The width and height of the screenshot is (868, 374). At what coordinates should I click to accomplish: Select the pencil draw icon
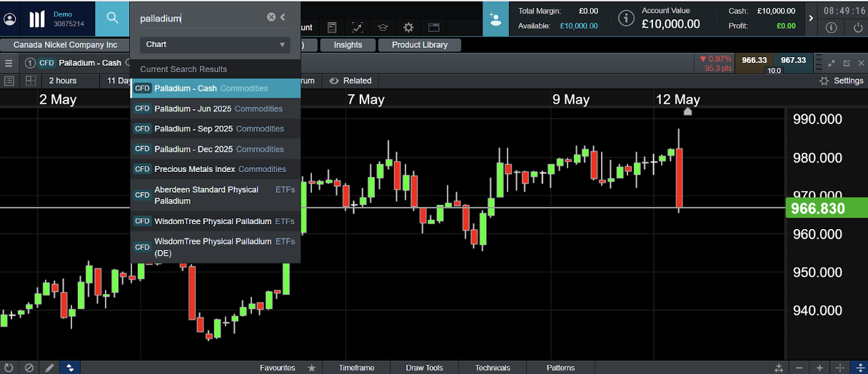pyautogui.click(x=49, y=368)
